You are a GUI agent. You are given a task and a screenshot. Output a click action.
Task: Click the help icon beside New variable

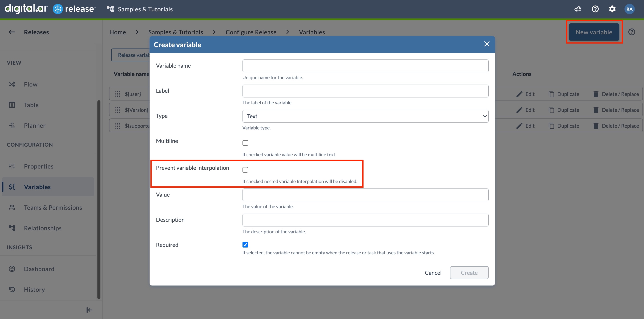click(x=632, y=32)
